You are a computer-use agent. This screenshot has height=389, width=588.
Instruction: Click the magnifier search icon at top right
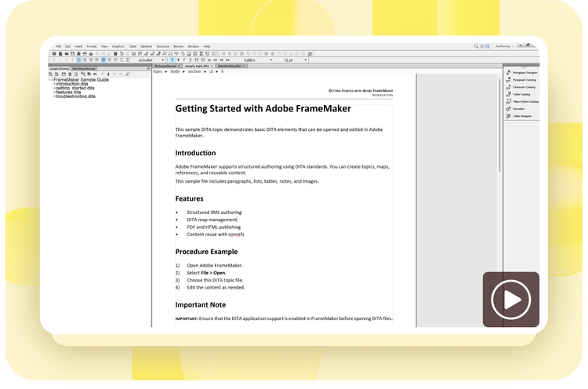coord(476,46)
